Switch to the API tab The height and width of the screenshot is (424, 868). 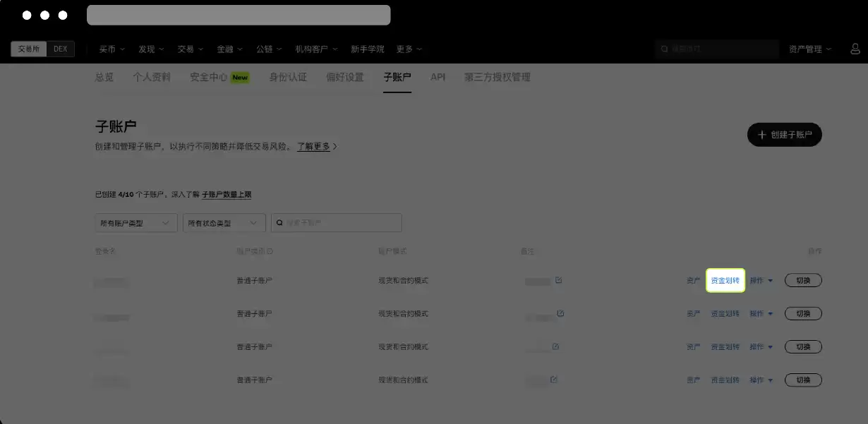(438, 77)
